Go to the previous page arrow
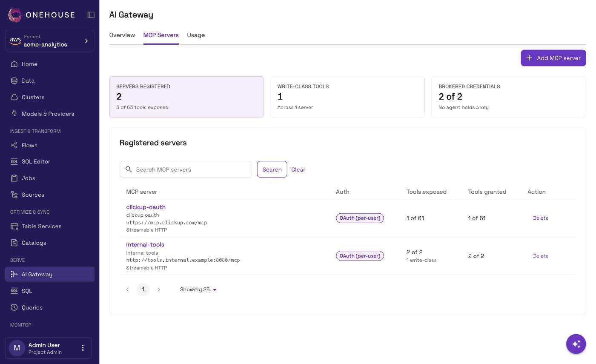The image size is (596, 364). tap(127, 289)
